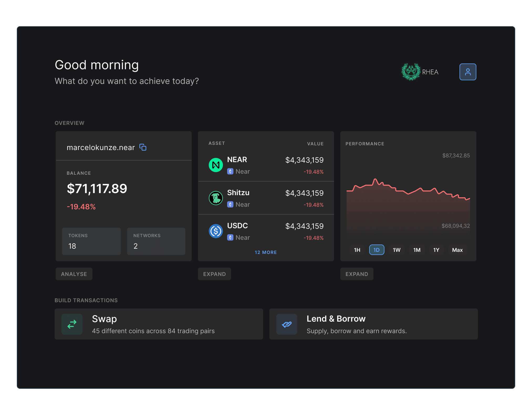532x415 pixels.
Task: Click the ANALYSE button
Action: (74, 274)
